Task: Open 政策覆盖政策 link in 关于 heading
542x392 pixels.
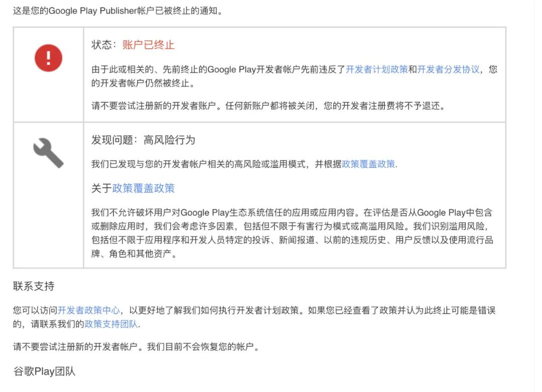Action: coord(144,188)
